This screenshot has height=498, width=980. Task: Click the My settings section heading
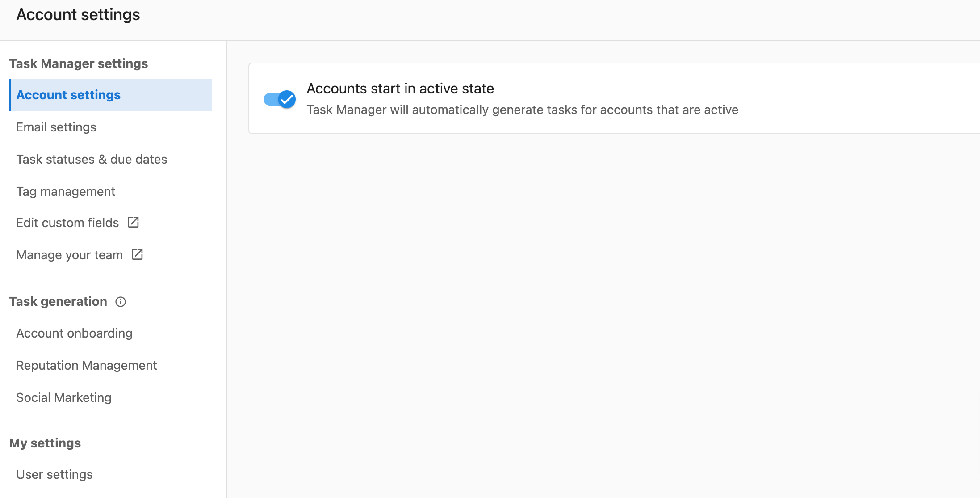point(45,443)
